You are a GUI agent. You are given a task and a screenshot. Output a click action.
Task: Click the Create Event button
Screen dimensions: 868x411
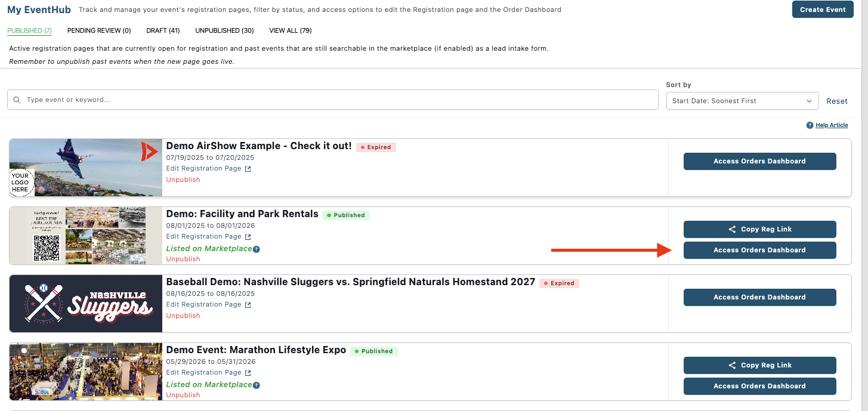click(x=823, y=10)
